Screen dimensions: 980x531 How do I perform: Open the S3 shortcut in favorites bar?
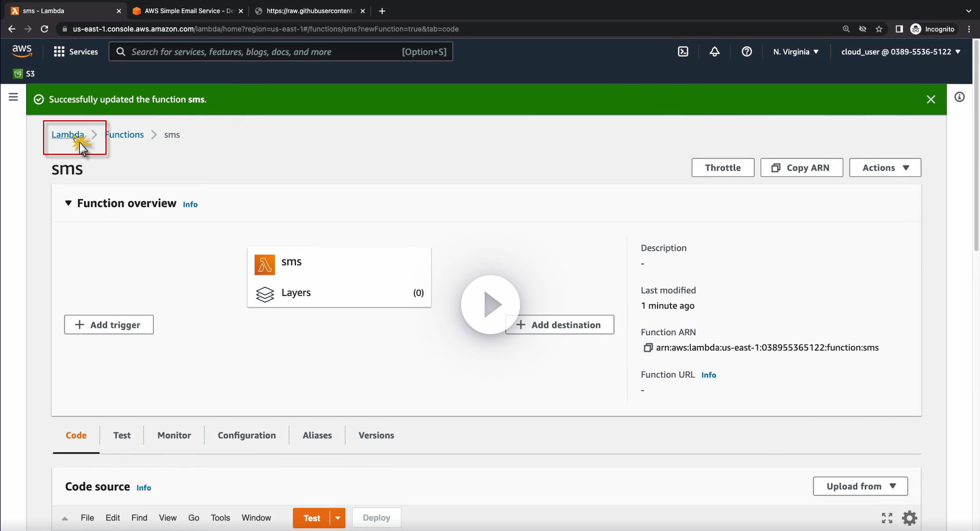(x=24, y=74)
